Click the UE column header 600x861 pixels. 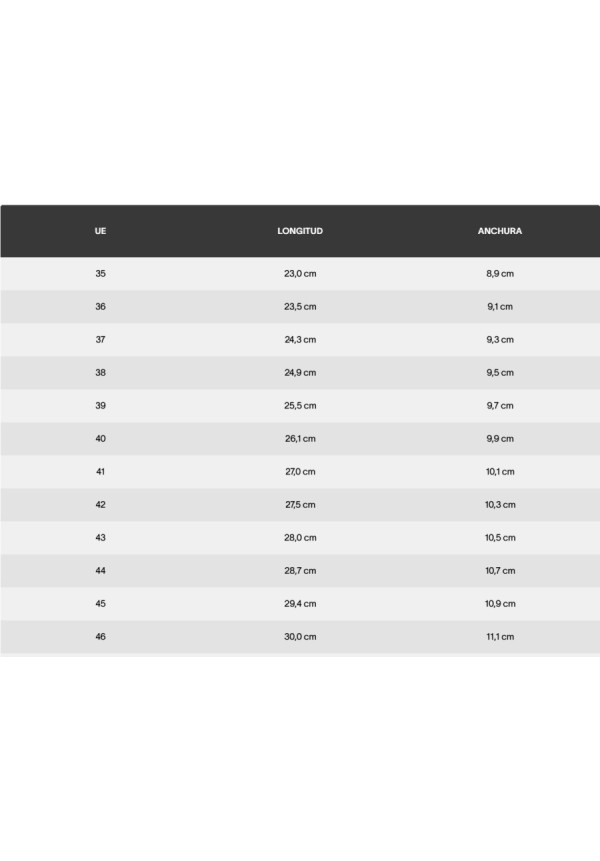tap(100, 231)
